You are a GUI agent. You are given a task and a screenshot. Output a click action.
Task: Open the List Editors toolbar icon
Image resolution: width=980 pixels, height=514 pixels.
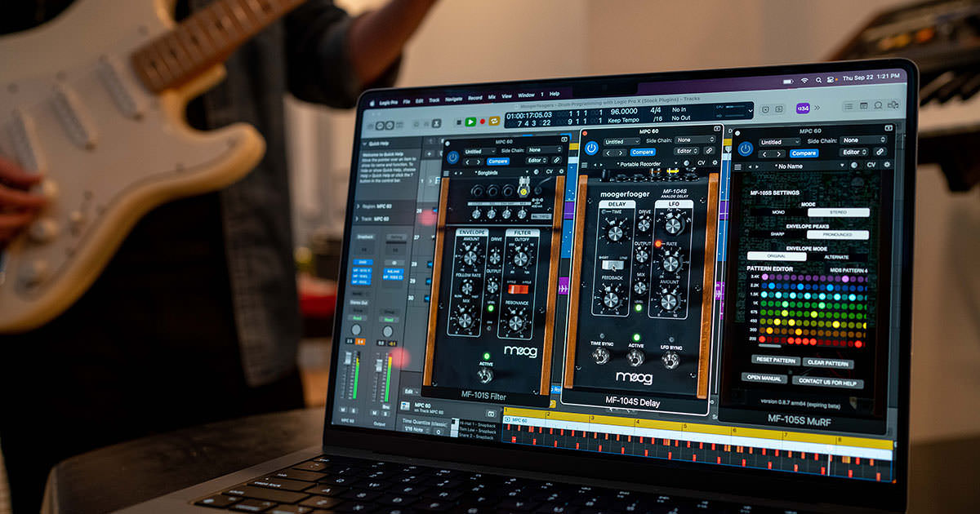849,106
